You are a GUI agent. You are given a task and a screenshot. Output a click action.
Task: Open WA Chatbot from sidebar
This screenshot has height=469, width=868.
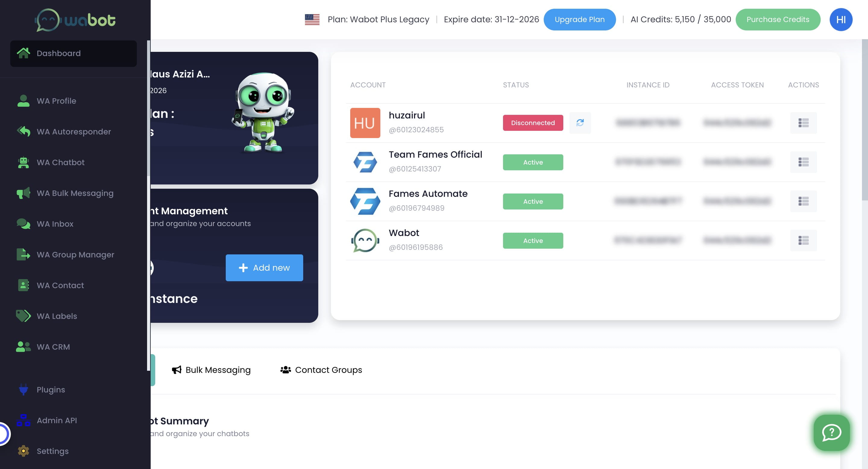tap(60, 162)
